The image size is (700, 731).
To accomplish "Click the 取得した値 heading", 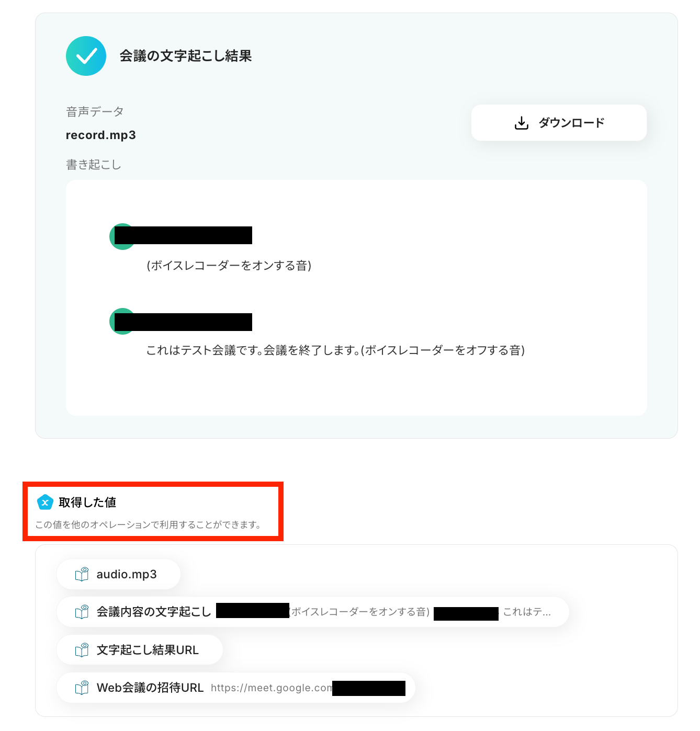I will (x=87, y=502).
